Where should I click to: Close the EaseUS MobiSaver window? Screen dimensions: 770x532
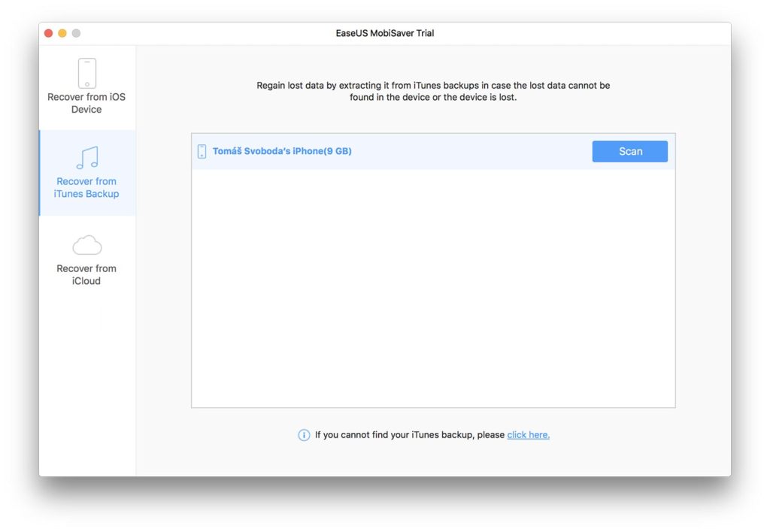(x=48, y=33)
